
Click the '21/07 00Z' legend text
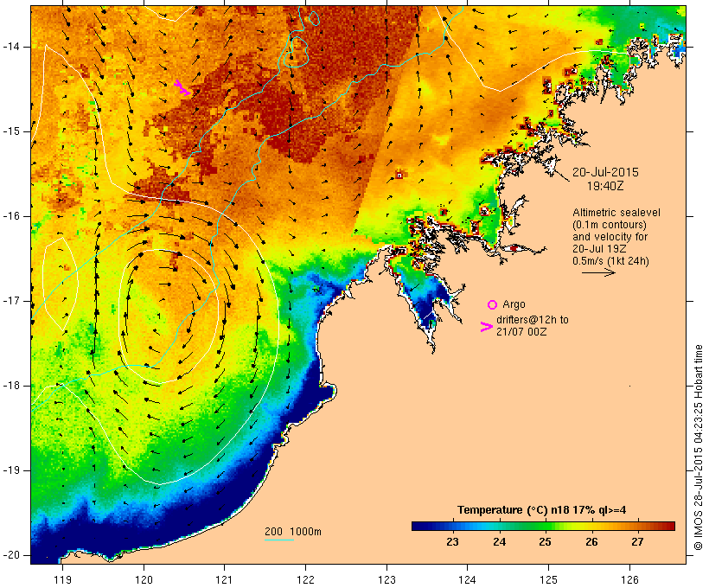pos(521,331)
